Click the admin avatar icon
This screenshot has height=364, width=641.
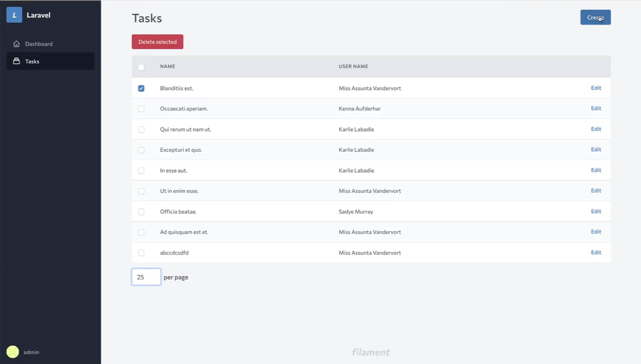tap(13, 352)
